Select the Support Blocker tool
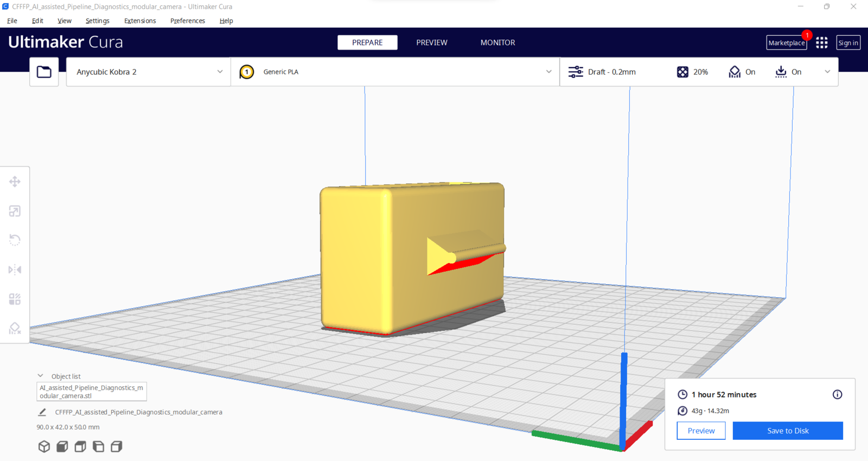Viewport: 868px width, 461px height. 15,328
